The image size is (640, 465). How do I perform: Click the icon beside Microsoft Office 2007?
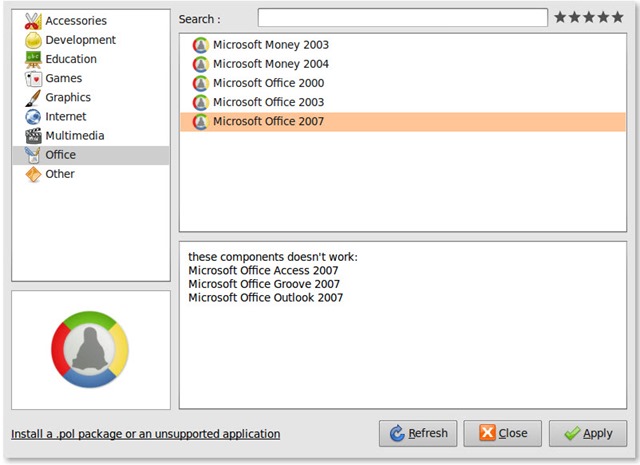point(201,122)
